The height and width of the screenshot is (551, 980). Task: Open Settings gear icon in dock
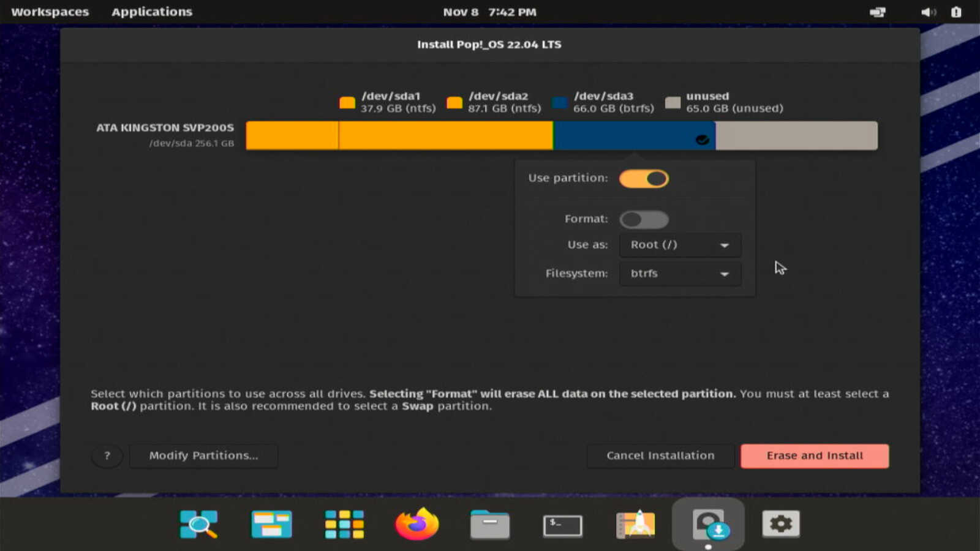tap(781, 524)
